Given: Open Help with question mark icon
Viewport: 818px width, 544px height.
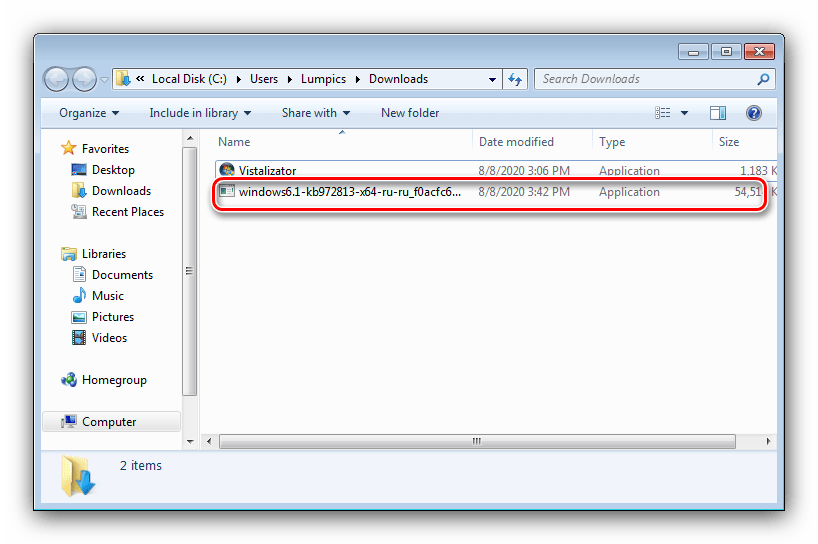Looking at the screenshot, I should coord(753,113).
